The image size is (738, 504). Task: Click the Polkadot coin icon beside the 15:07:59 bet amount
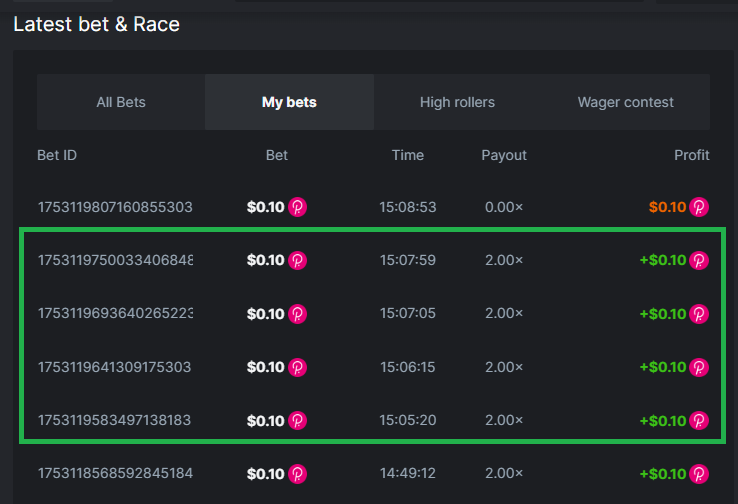coord(298,260)
